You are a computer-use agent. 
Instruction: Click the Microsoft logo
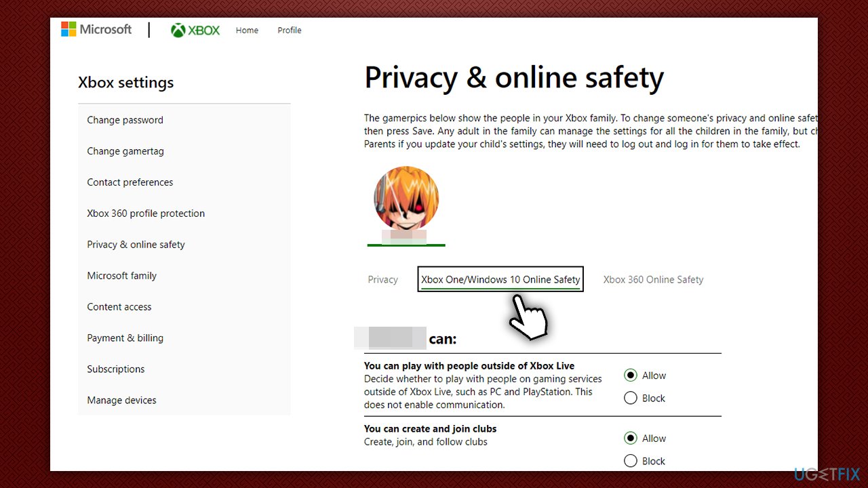97,29
